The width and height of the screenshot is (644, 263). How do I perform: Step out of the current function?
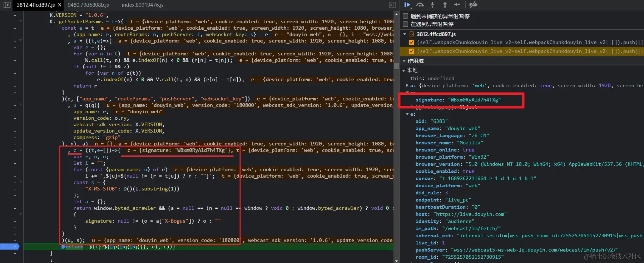[x=445, y=5]
